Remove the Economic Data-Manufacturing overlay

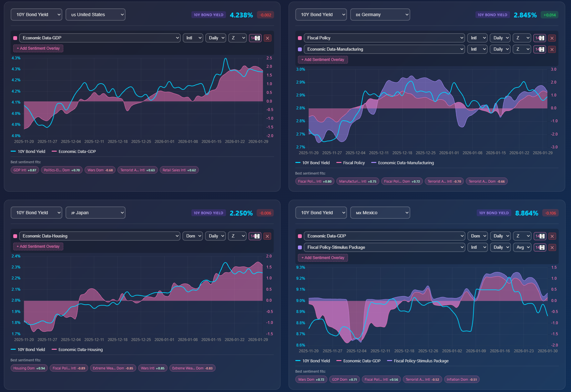(x=552, y=49)
